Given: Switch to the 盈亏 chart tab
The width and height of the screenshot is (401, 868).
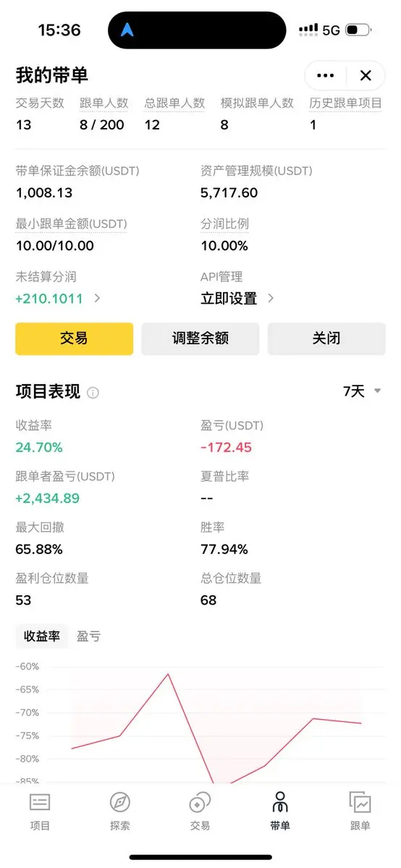Looking at the screenshot, I should coord(89,637).
